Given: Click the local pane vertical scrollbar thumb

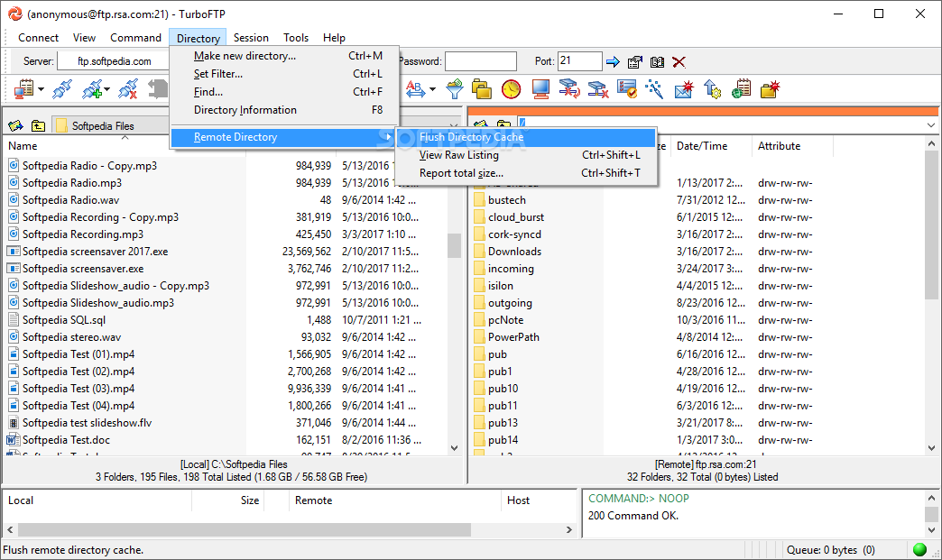Looking at the screenshot, I should 454,245.
